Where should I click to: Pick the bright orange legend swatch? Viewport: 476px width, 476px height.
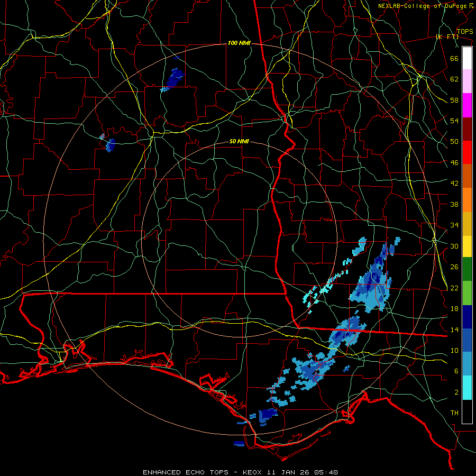[x=467, y=199]
